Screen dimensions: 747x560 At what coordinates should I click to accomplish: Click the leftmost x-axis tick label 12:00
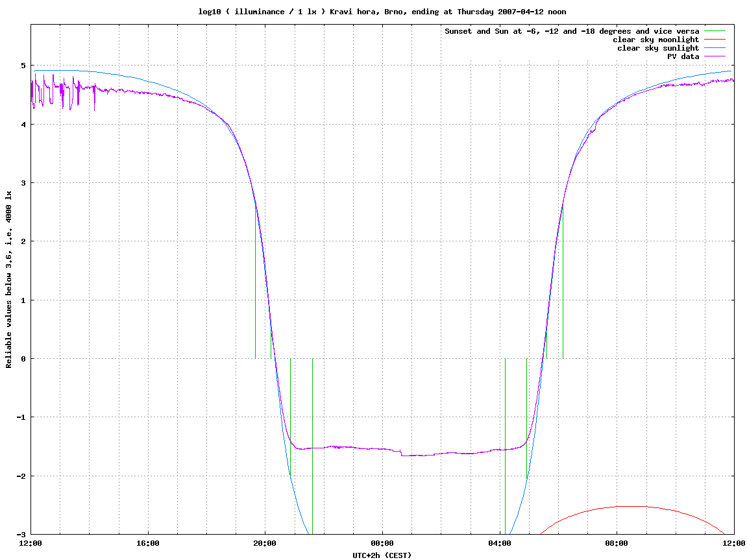tap(31, 543)
